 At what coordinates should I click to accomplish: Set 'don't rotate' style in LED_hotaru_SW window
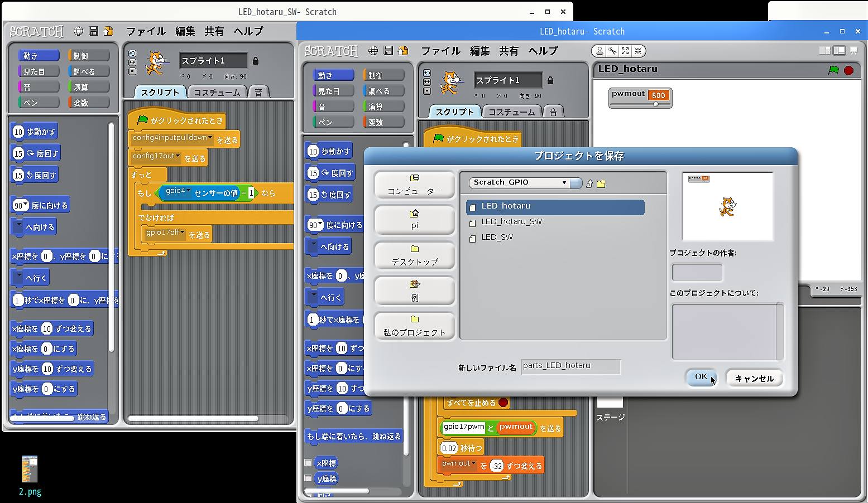click(132, 71)
